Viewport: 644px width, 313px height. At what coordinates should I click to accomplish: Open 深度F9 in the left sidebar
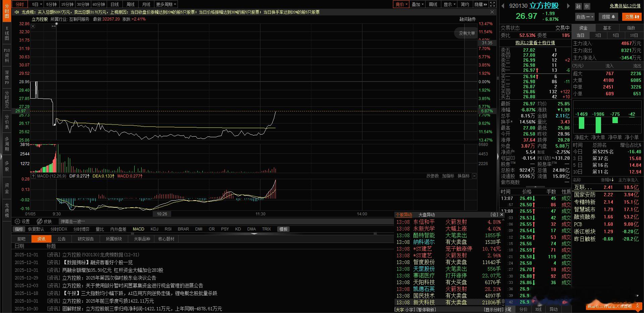[7, 77]
